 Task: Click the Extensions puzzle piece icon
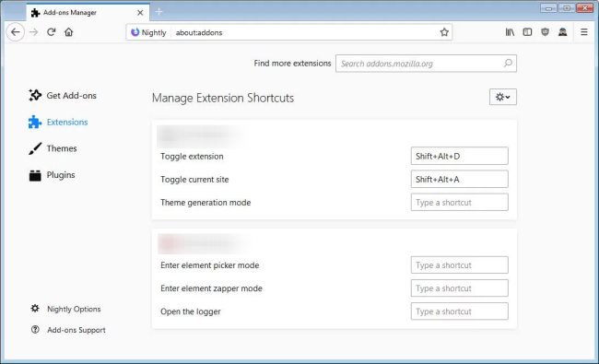(35, 122)
